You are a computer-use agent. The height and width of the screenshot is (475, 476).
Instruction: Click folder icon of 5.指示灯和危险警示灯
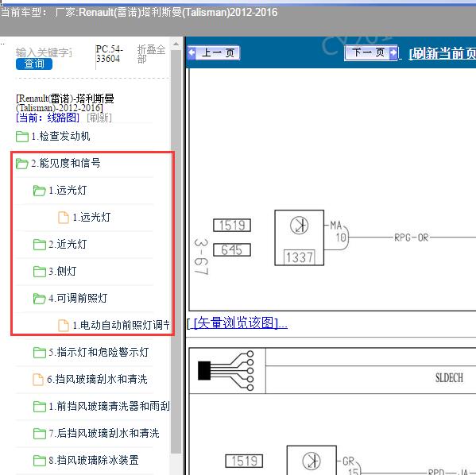click(40, 353)
